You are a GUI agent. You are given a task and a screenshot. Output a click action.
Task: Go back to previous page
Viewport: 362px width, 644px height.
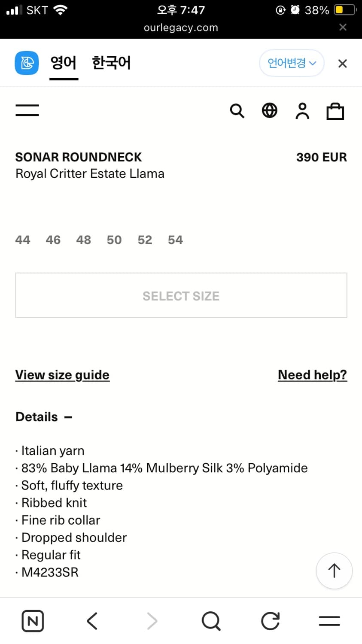point(92,621)
